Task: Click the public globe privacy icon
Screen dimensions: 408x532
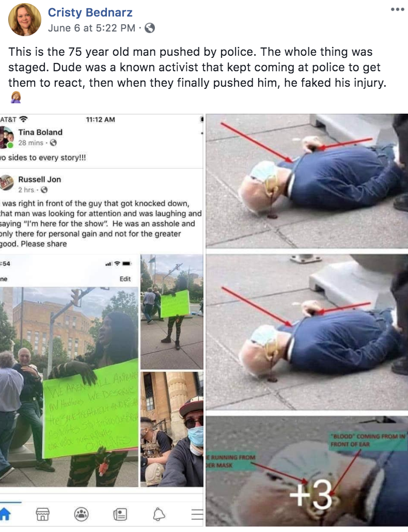Action: (150, 28)
